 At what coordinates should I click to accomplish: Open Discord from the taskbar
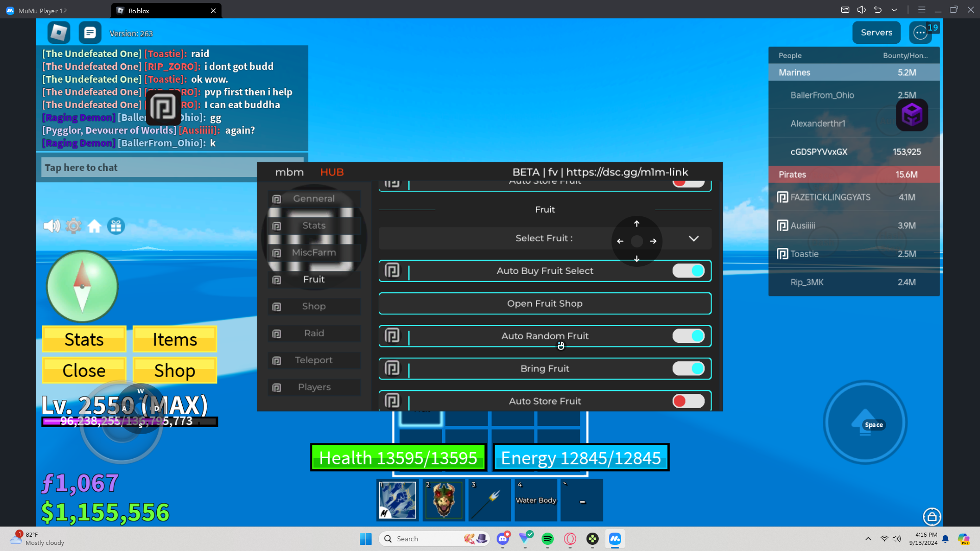click(x=503, y=539)
